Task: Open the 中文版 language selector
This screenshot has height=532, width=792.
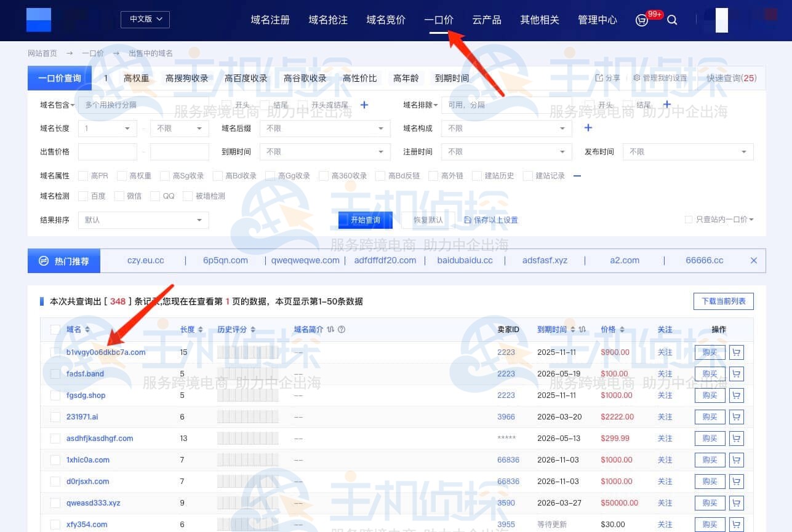Action: coord(145,19)
